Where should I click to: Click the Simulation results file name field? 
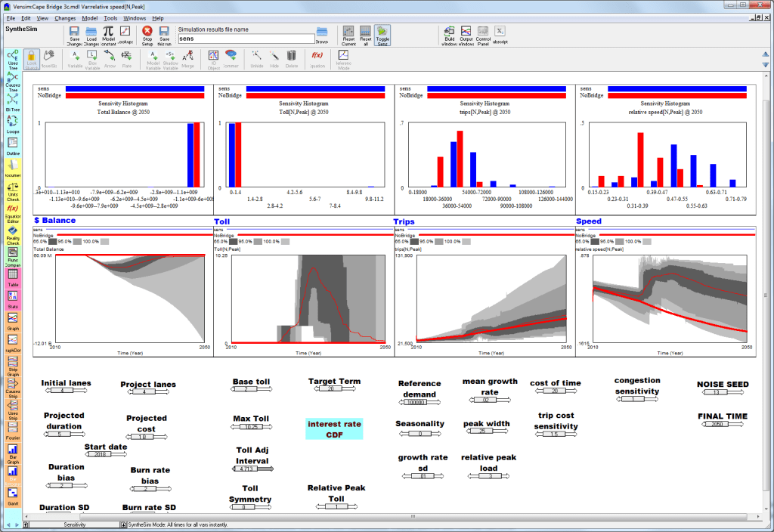coord(246,39)
